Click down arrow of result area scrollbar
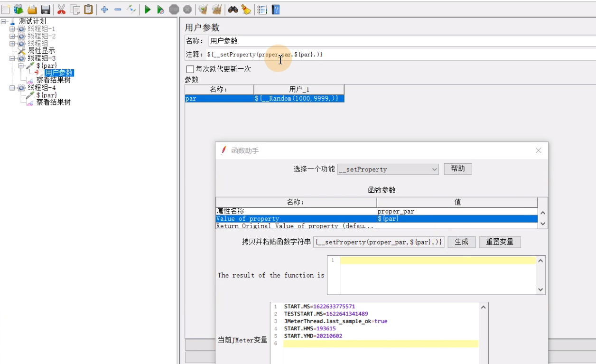This screenshot has width=596, height=364. click(x=541, y=289)
